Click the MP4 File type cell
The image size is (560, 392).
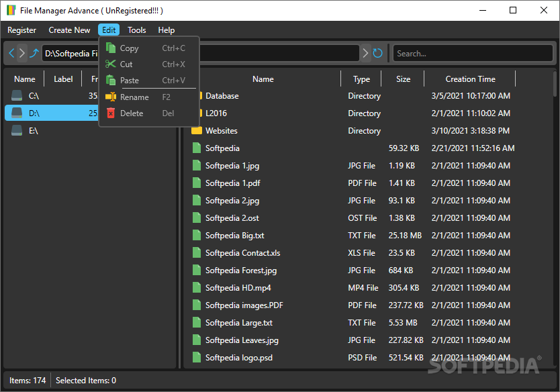click(363, 288)
